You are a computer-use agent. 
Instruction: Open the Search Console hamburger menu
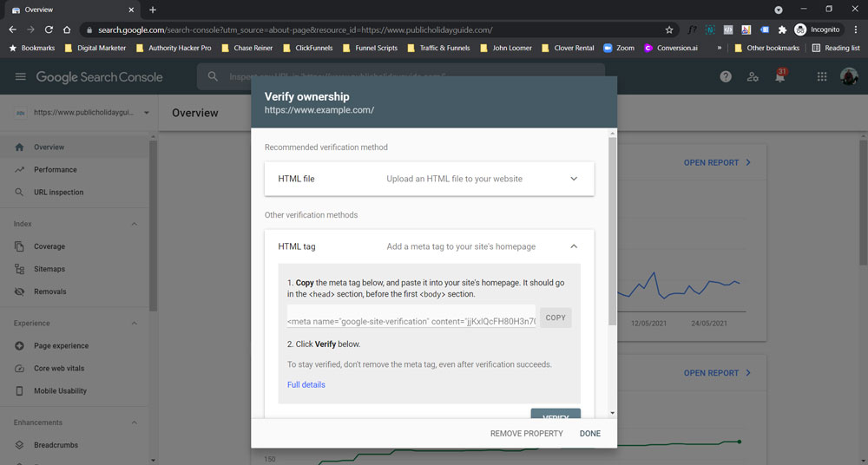(x=21, y=77)
